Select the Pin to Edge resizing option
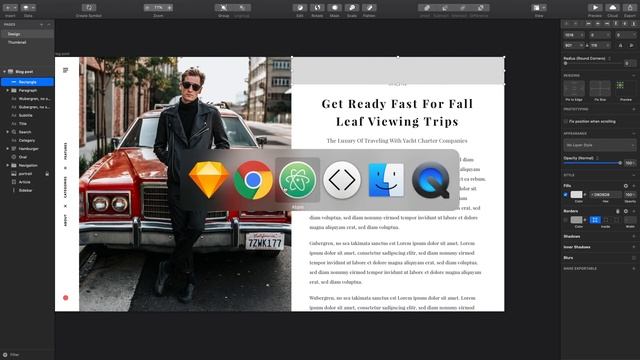Viewport: 640px width, 360px height. (x=574, y=89)
